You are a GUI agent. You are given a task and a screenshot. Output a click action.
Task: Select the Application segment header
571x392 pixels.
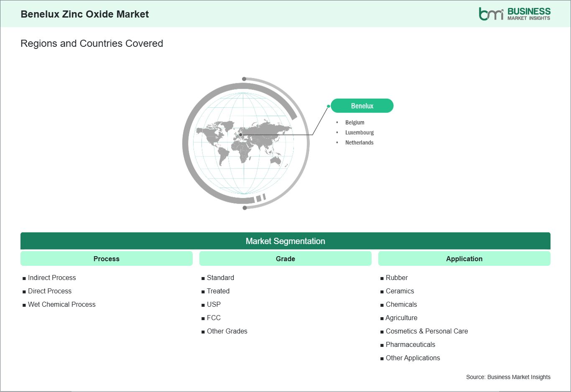click(x=464, y=259)
